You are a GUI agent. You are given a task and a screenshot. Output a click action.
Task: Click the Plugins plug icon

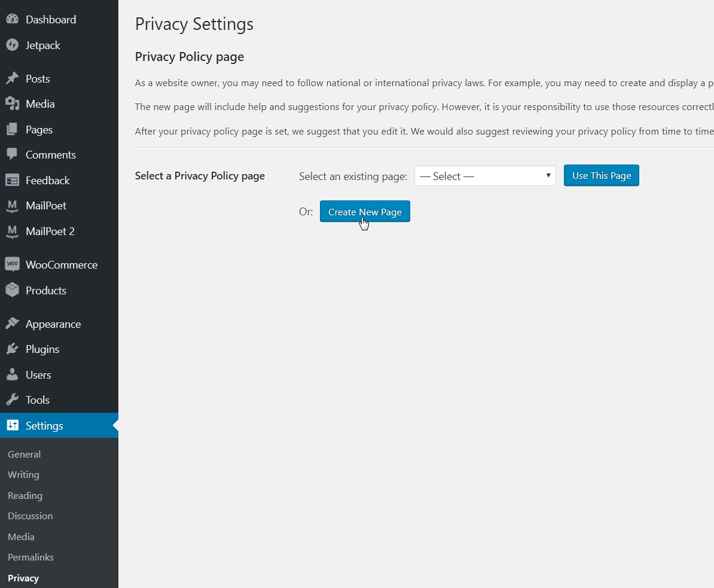point(12,349)
